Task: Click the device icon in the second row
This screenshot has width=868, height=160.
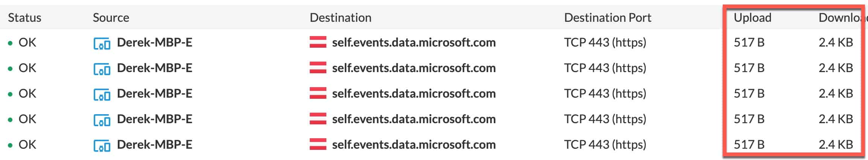Action: [x=102, y=69]
